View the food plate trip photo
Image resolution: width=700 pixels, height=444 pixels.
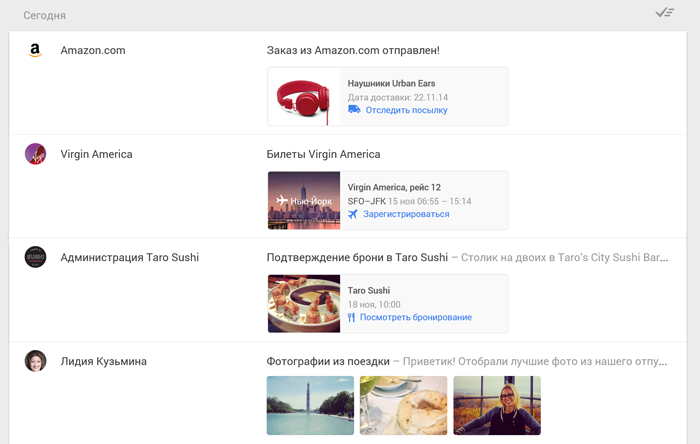[403, 405]
